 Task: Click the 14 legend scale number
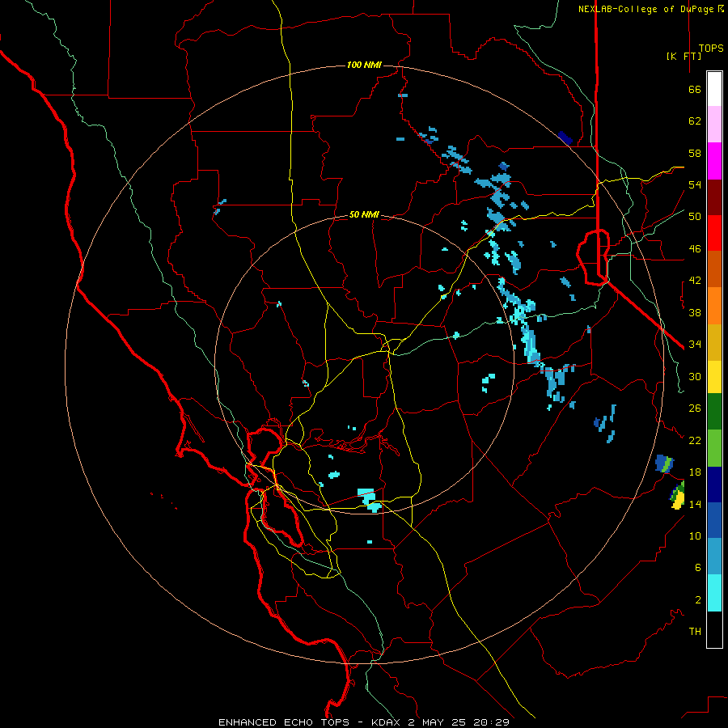coord(695,504)
